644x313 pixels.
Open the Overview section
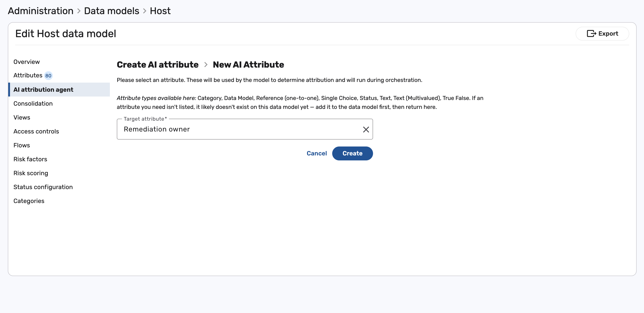26,62
